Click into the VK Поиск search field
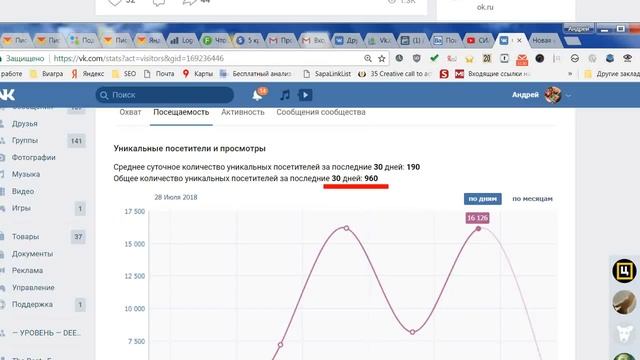This screenshot has height=360, width=640. (164, 95)
